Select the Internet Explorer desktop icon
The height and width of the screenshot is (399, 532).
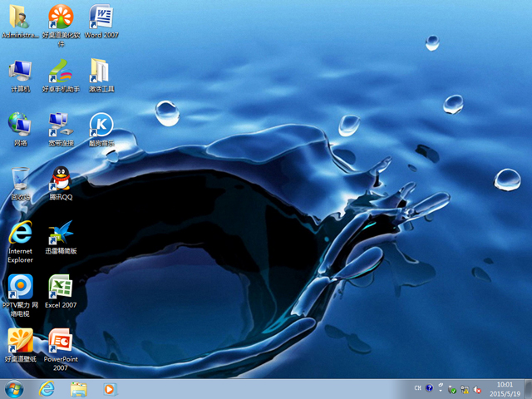[20, 242]
